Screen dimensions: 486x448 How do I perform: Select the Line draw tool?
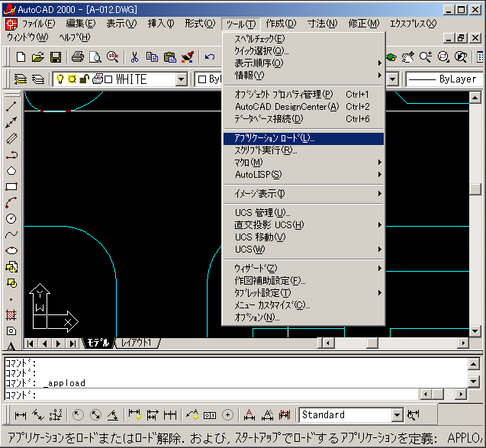point(11,106)
